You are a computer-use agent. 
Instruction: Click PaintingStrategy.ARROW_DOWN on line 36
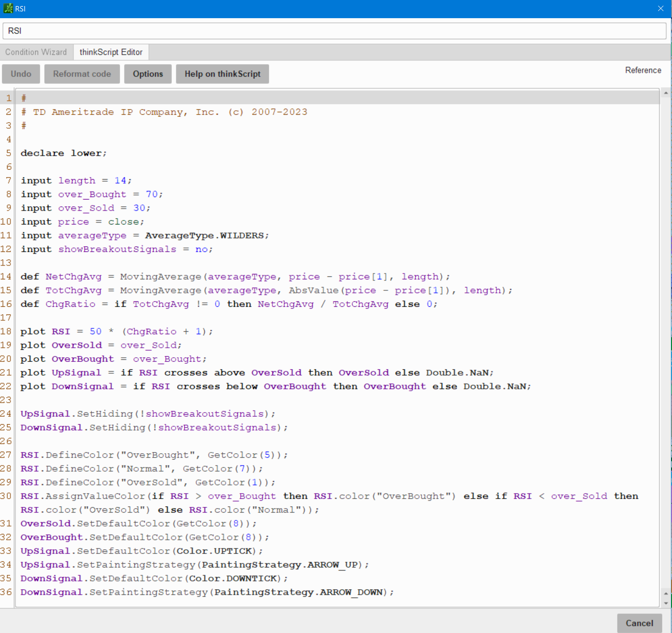point(298,592)
